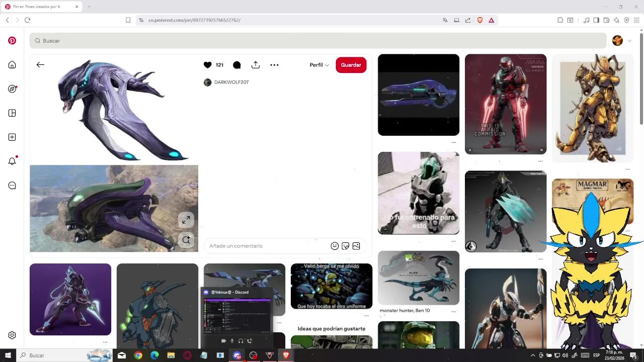The image size is (644, 362).
Task: Save pin with Guardar button
Action: [x=351, y=65]
